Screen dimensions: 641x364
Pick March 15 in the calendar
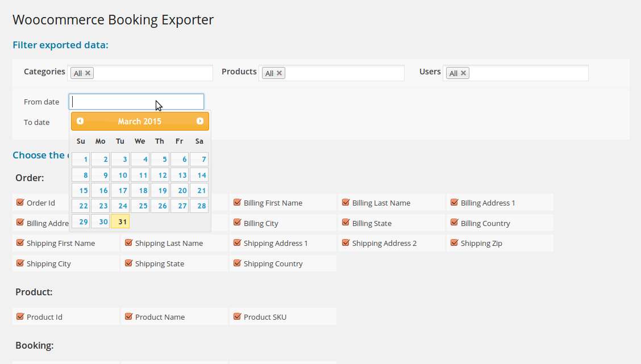click(x=81, y=191)
